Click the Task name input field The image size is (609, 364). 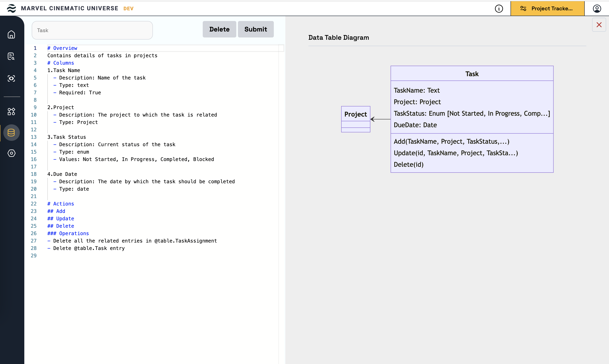tap(92, 30)
